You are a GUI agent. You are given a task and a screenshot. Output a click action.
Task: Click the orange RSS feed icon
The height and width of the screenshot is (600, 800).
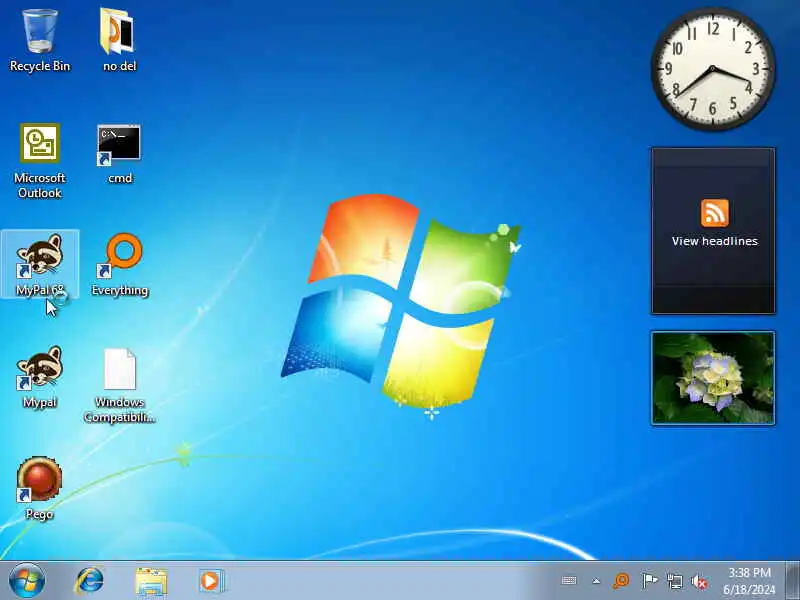tap(714, 213)
